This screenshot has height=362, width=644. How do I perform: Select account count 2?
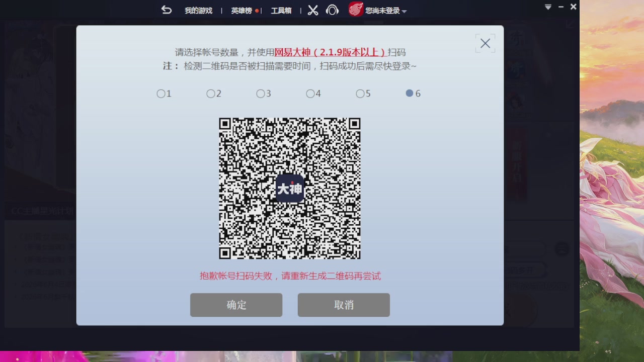[214, 94]
